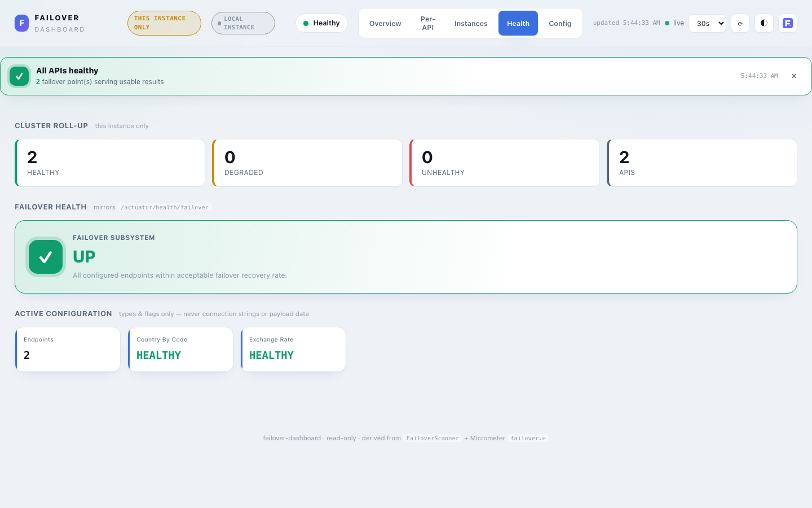The image size is (812, 508).
Task: Select the Health tab
Action: point(518,23)
